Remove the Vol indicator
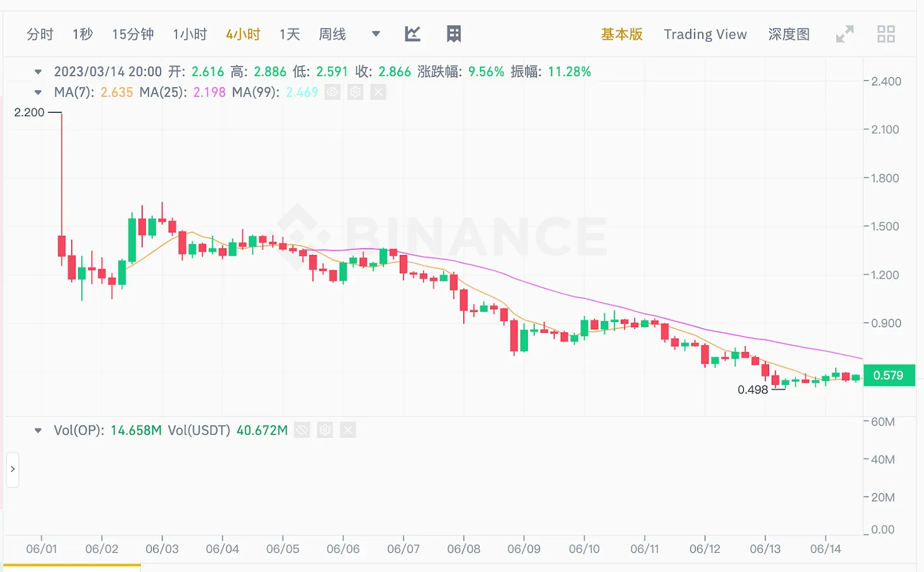 pos(348,431)
